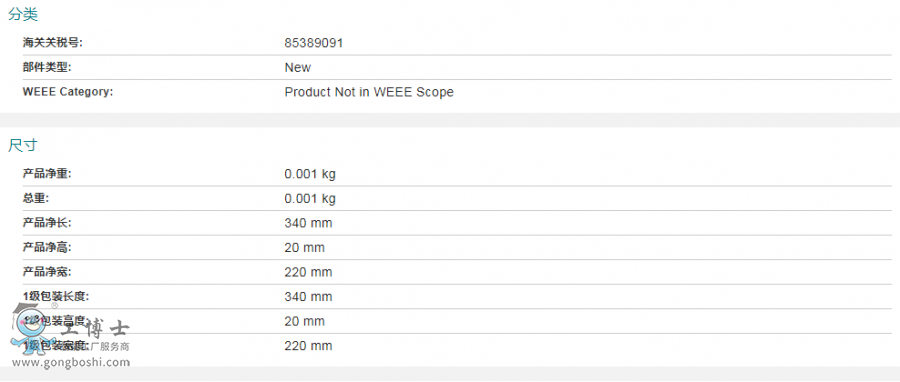Select the 尺寸 section heading
This screenshot has height=382, width=900.
[x=23, y=146]
